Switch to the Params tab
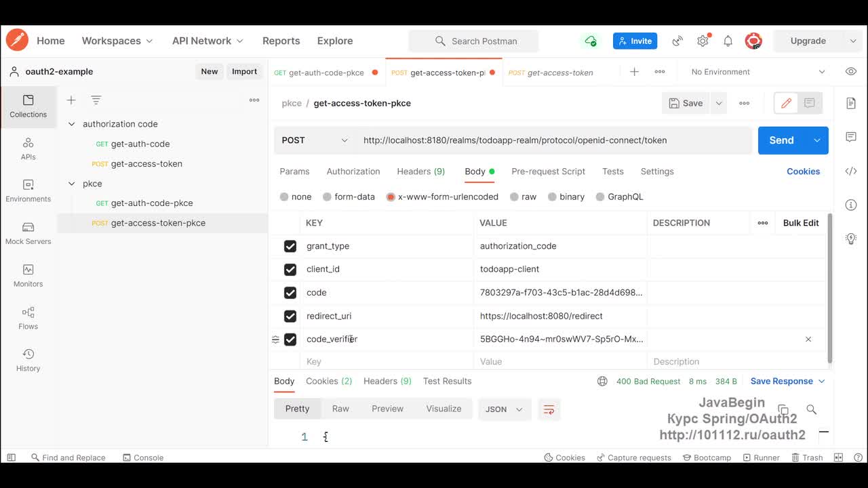This screenshot has height=488, width=868. point(294,171)
